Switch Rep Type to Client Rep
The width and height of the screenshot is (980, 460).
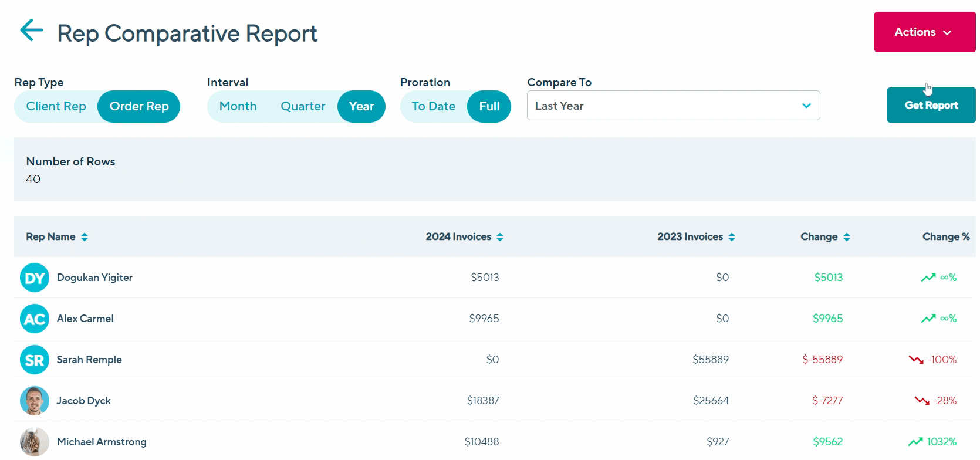[x=56, y=106]
